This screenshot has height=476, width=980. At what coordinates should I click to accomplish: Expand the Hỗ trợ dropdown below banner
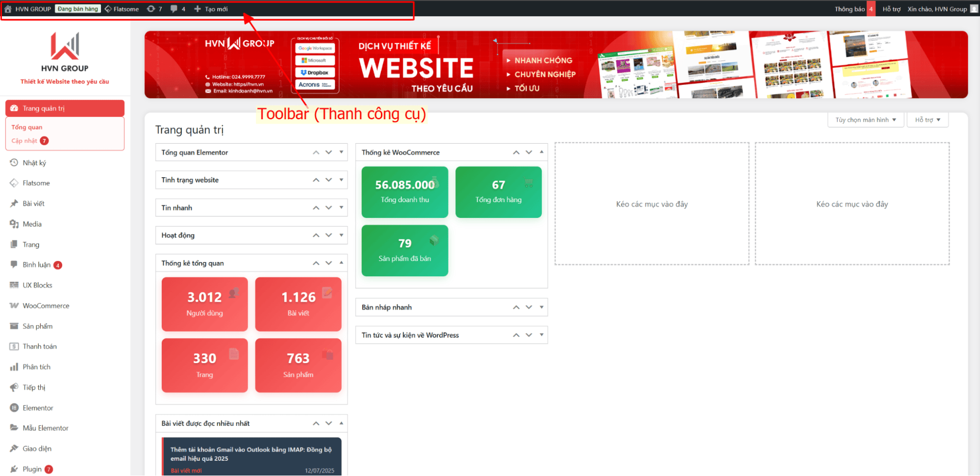pos(928,120)
